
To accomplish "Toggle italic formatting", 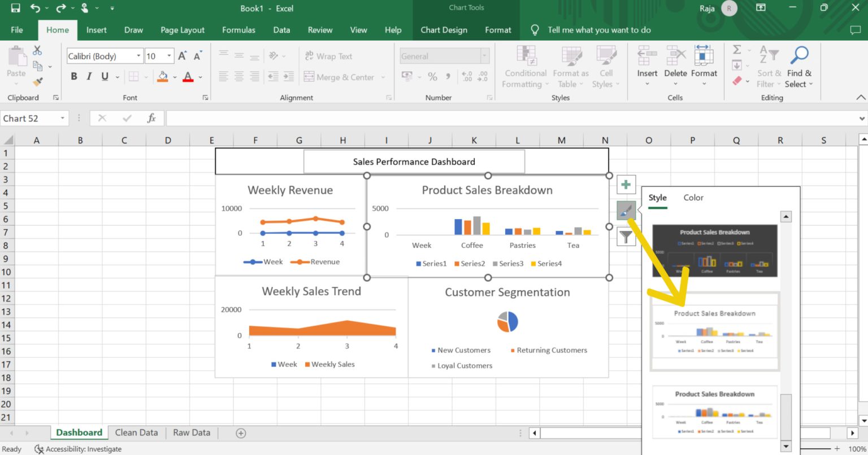I will point(88,76).
